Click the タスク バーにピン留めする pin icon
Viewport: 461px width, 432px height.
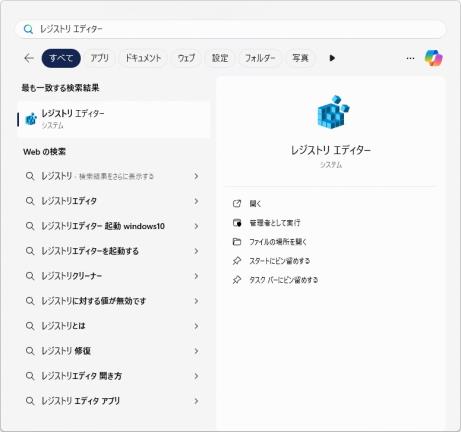click(237, 280)
